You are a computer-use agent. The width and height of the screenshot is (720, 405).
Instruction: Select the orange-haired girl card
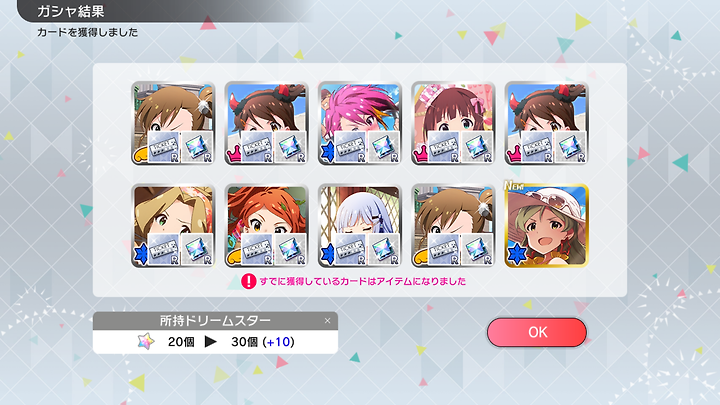point(266,225)
